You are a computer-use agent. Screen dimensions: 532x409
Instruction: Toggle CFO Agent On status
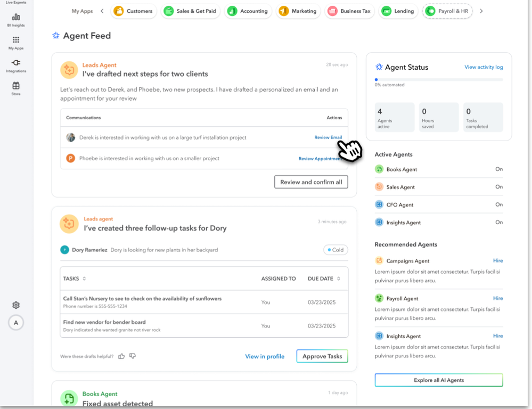coord(499,204)
